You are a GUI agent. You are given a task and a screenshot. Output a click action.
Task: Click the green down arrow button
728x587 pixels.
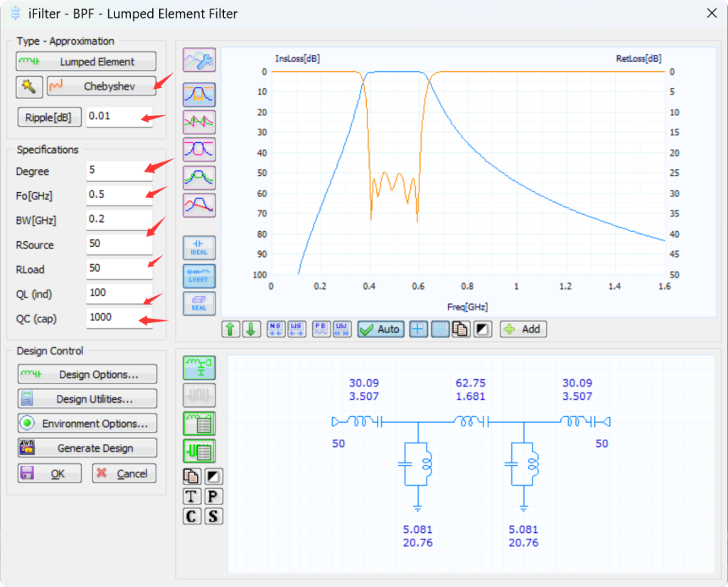pyautogui.click(x=251, y=329)
